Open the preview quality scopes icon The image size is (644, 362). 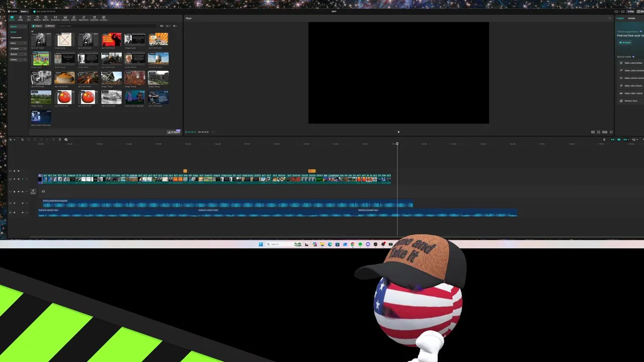tap(593, 132)
